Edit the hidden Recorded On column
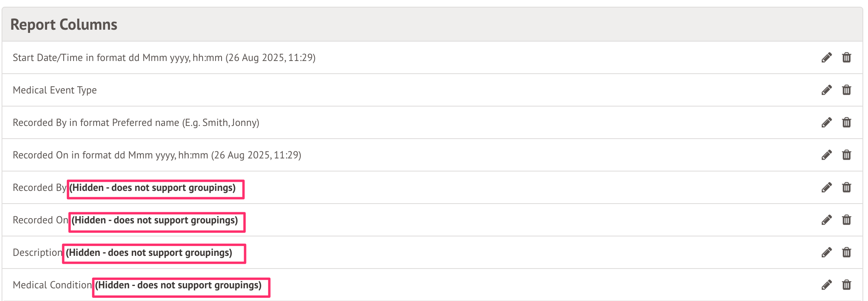Viewport: 868px width, 301px height. click(x=826, y=220)
